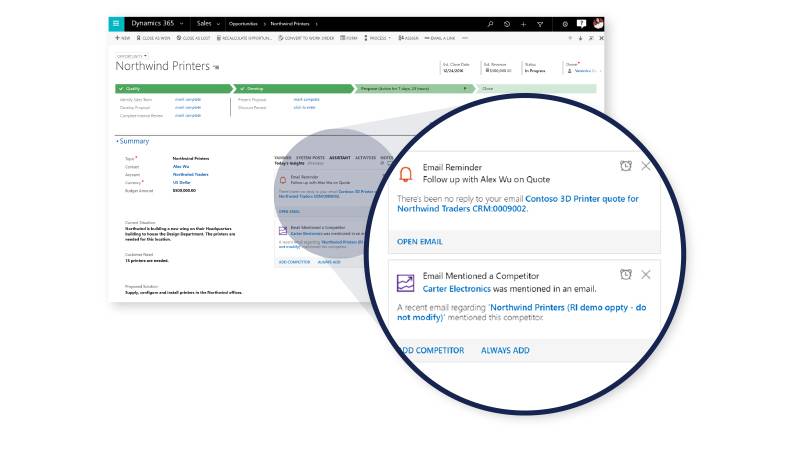
Task: Click ALWAYS ADD in the magnified card
Action: click(x=505, y=351)
